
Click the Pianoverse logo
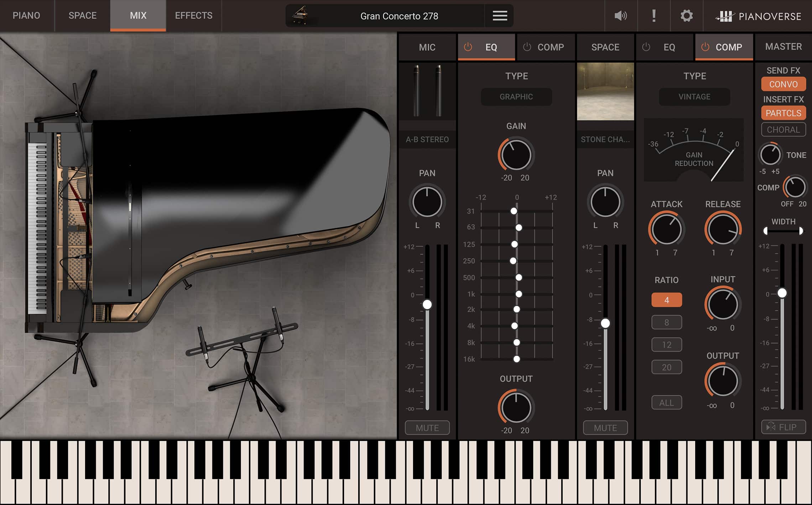point(758,16)
